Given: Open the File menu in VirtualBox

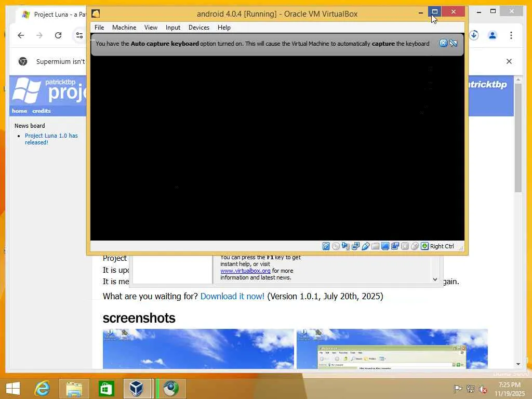Looking at the screenshot, I should point(99,28).
